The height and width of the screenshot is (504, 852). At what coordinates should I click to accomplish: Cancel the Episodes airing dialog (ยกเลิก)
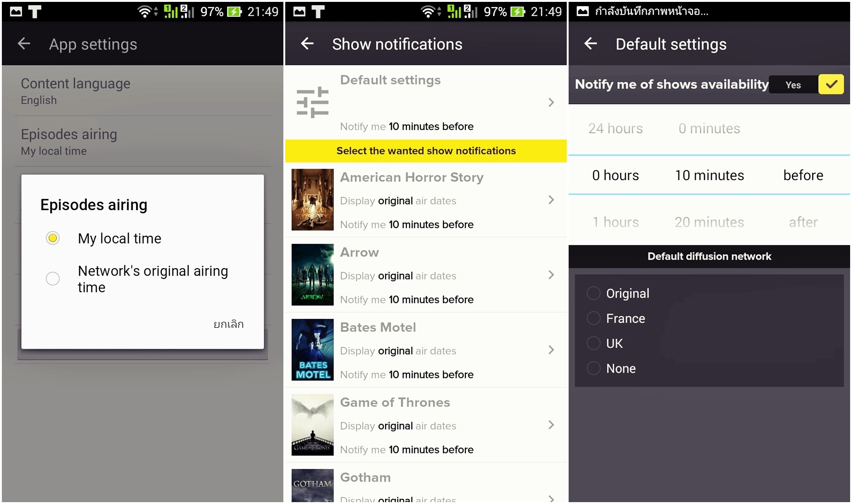pos(228,324)
